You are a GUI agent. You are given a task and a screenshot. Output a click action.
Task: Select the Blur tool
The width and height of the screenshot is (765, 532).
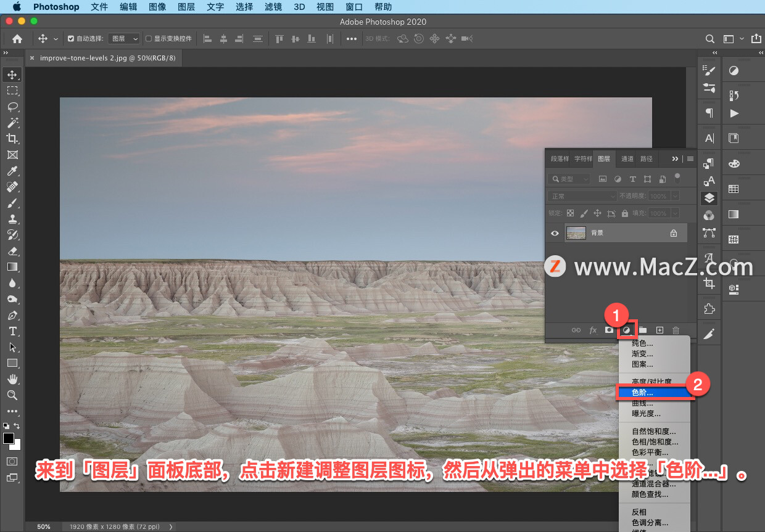pos(12,283)
